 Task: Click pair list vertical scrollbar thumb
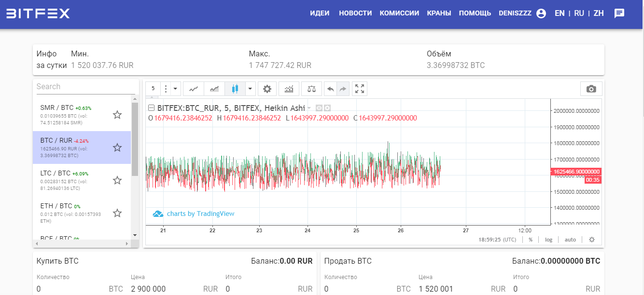point(135,139)
